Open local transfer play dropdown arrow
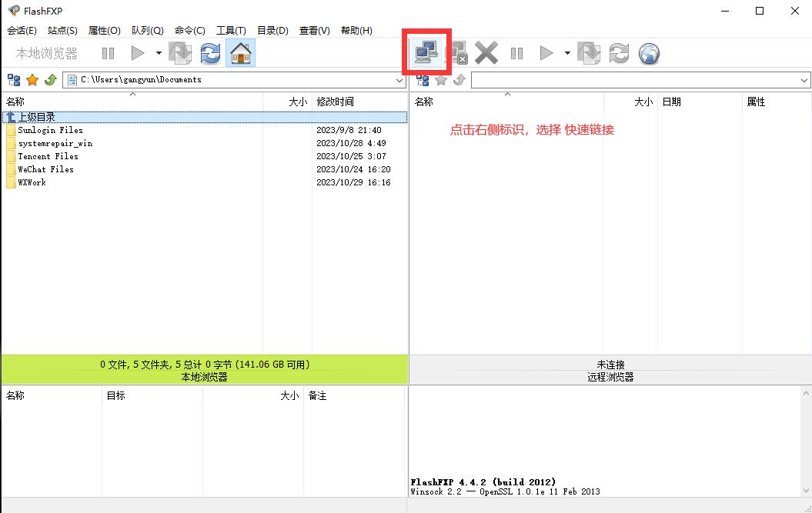This screenshot has height=513, width=812. (x=159, y=53)
